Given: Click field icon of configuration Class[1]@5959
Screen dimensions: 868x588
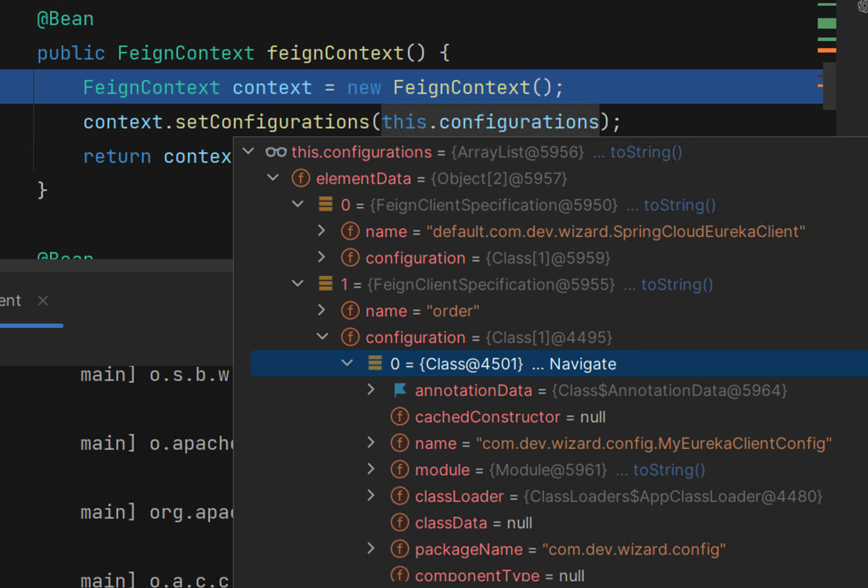Looking at the screenshot, I should 350,258.
